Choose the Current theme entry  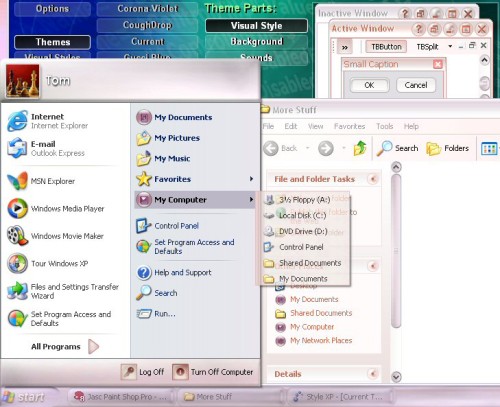click(147, 42)
